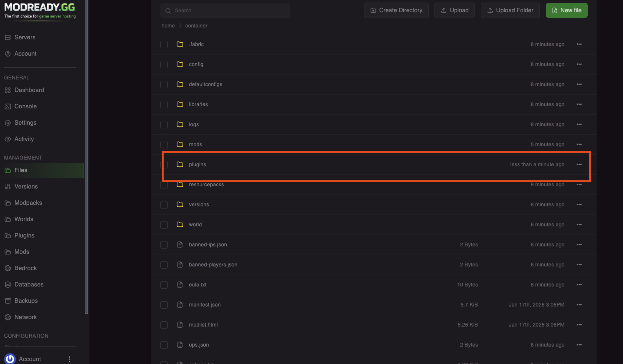
Task: Select the Worlds sidebar item
Action: 24,219
